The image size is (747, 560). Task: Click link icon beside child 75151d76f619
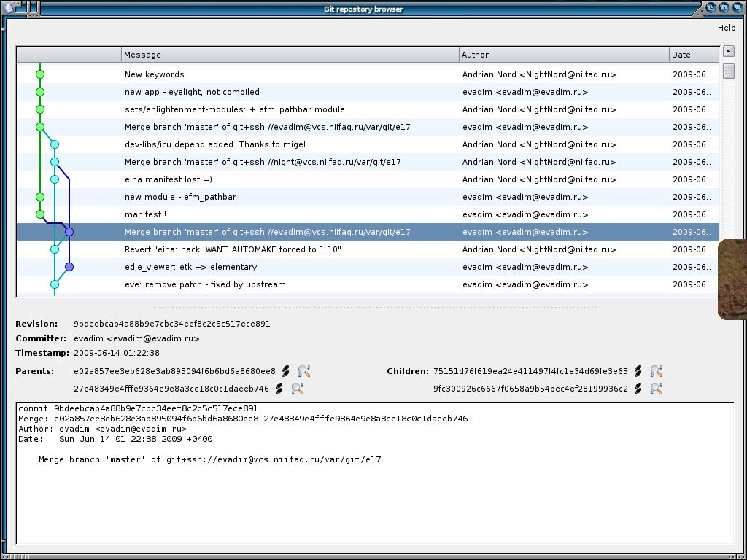[x=638, y=371]
